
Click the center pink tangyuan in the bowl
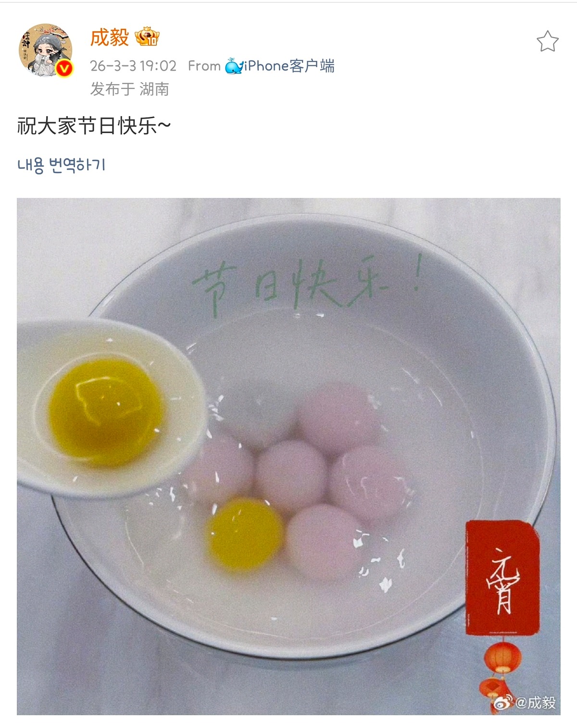point(291,473)
